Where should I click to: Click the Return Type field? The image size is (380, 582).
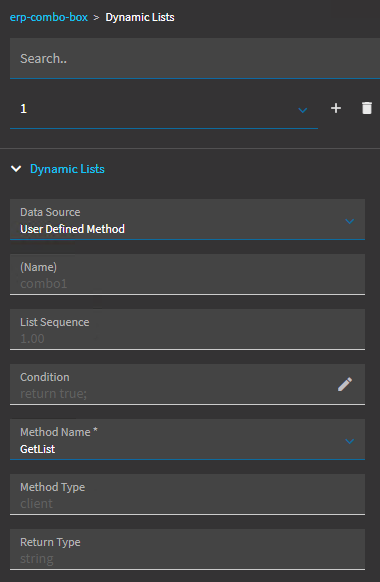[187, 549]
